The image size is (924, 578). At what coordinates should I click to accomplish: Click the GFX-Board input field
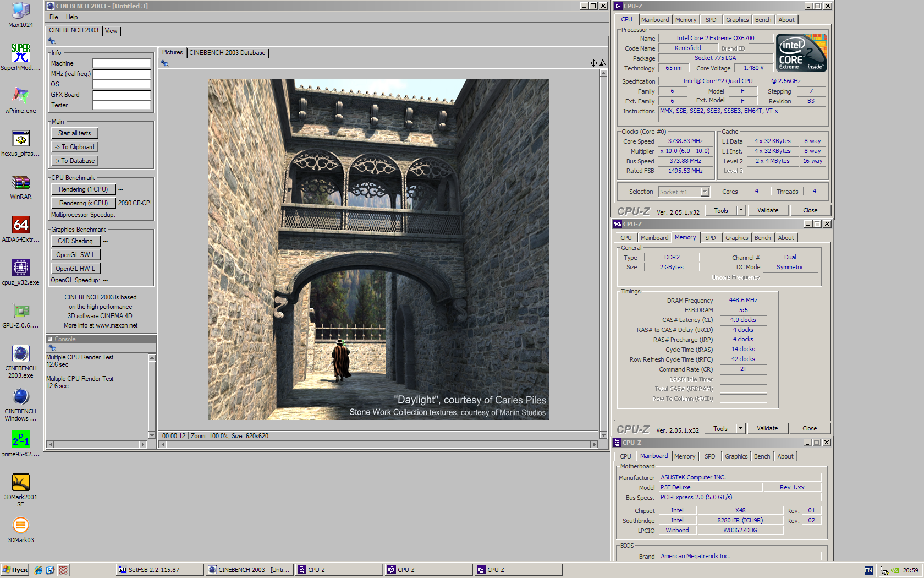click(122, 95)
